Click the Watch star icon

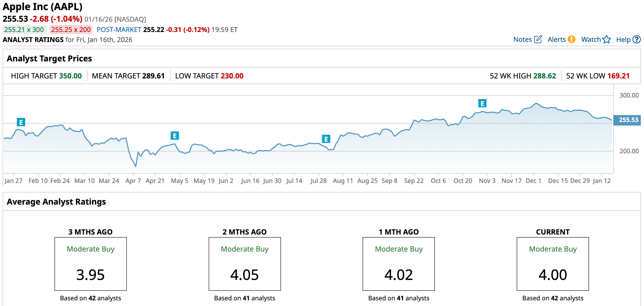click(607, 39)
